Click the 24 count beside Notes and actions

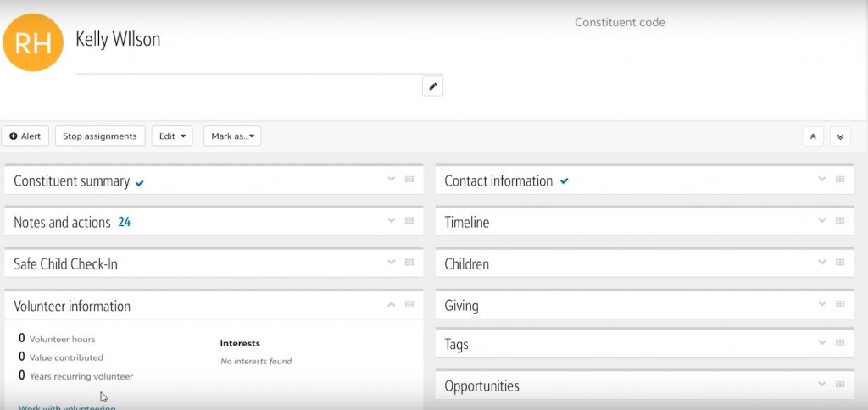[124, 223]
